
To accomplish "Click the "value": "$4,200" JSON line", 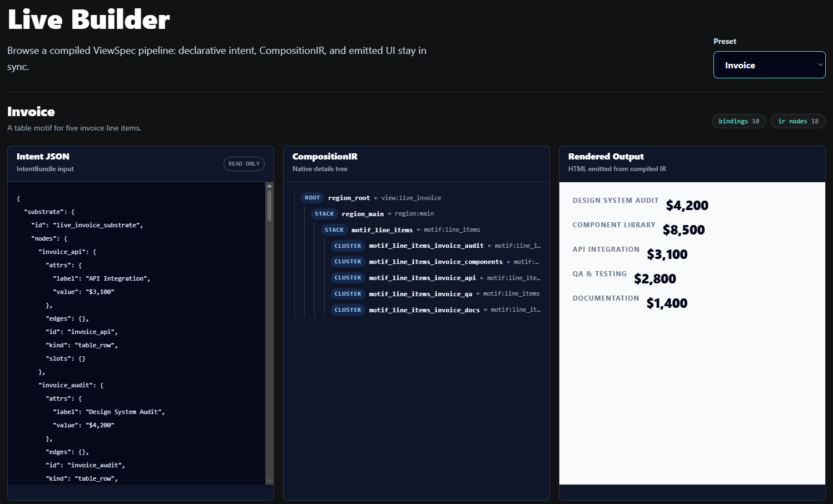I will pos(83,425).
